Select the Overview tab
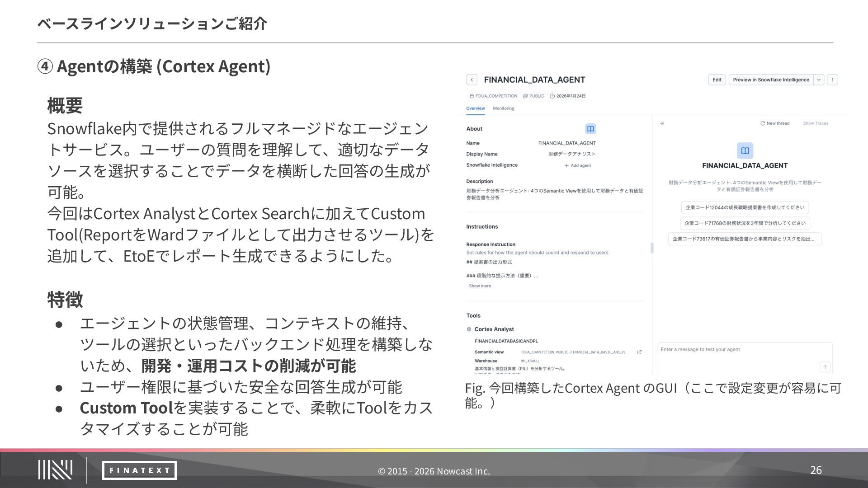This screenshot has height=488, width=868. click(475, 108)
